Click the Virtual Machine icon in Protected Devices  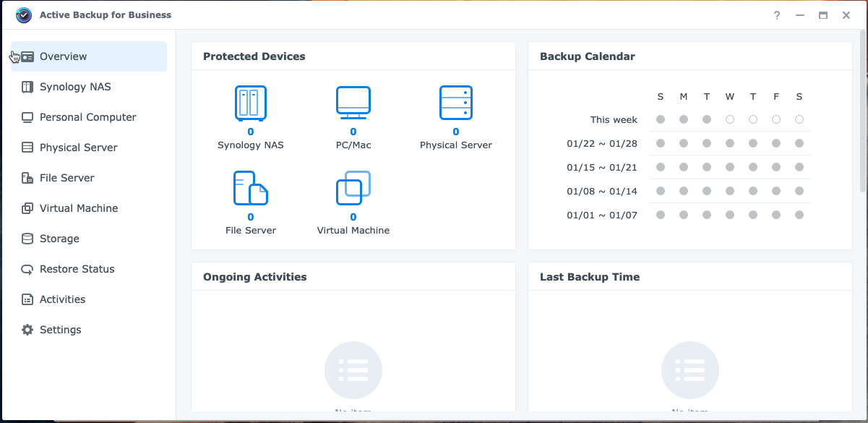[353, 187]
